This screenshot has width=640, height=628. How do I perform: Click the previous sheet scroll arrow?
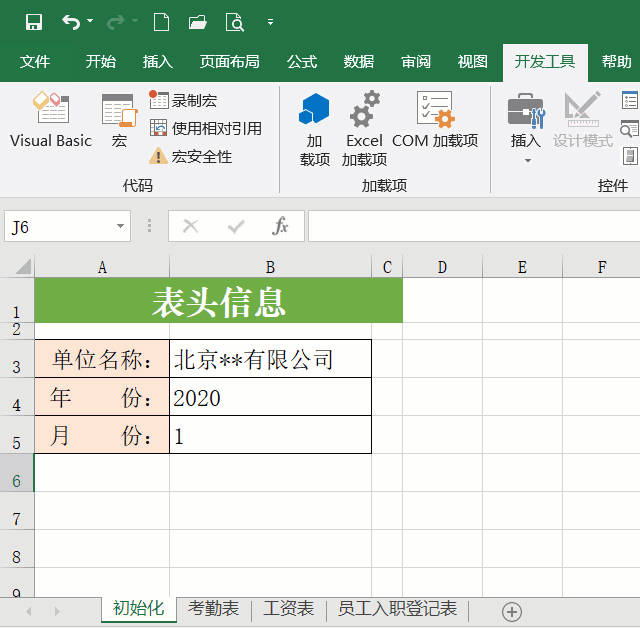click(x=29, y=611)
